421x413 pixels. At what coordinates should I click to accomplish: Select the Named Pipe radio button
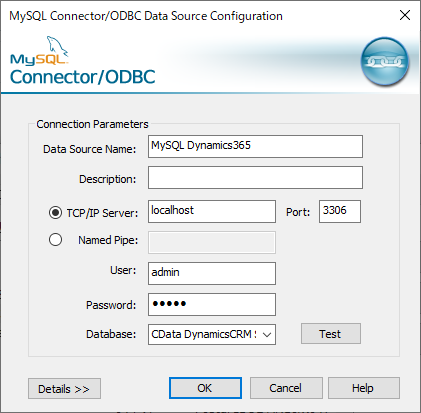(x=55, y=240)
